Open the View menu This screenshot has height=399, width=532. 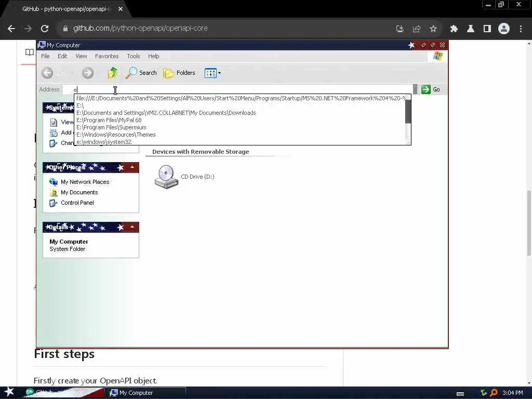coord(81,56)
